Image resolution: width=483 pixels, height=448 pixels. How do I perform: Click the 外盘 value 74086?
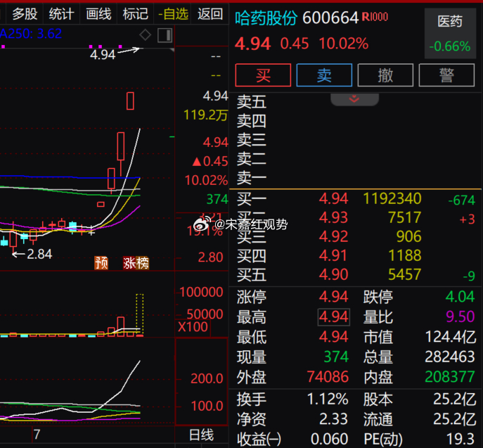(328, 377)
